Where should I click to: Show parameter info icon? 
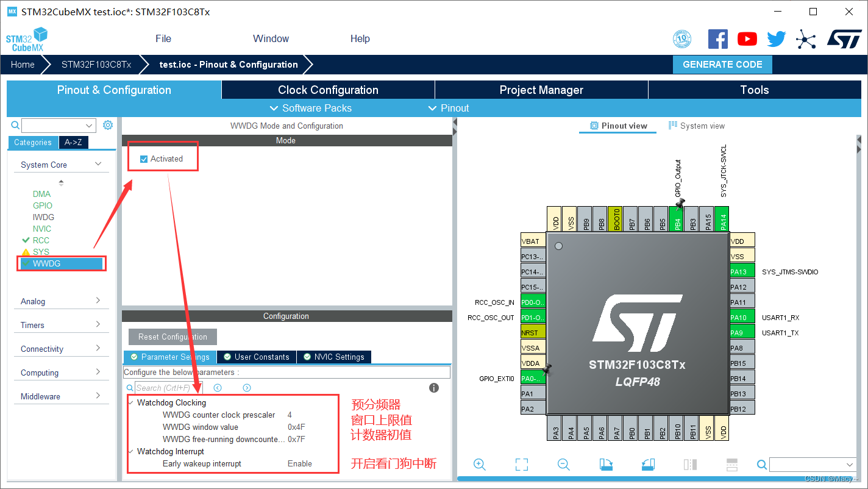434,388
